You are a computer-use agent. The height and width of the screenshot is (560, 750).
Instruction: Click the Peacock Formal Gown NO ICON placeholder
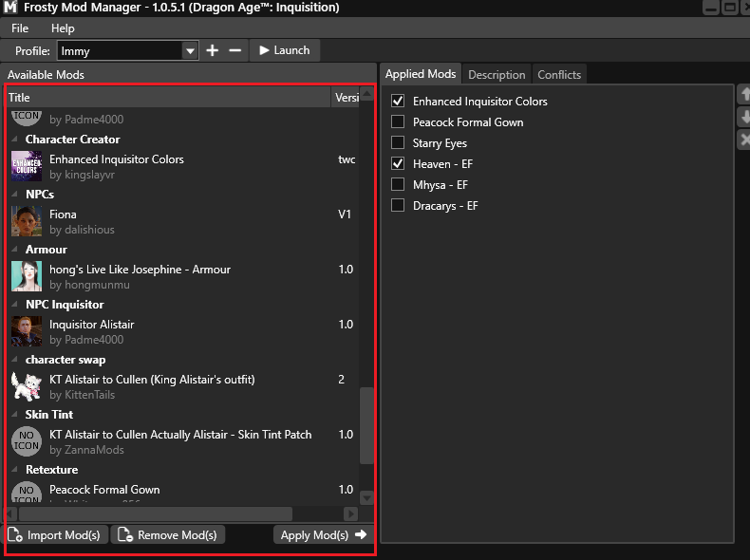pyautogui.click(x=27, y=492)
